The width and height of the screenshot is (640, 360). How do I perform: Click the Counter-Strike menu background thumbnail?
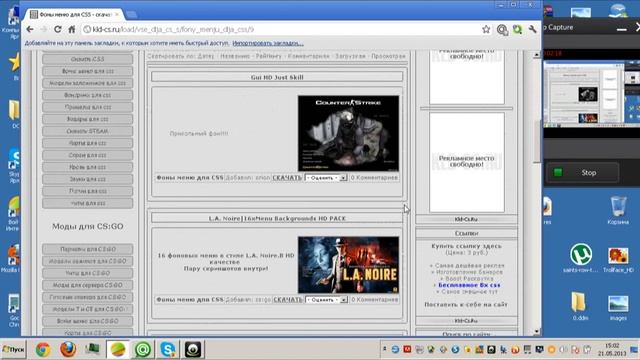pos(348,133)
